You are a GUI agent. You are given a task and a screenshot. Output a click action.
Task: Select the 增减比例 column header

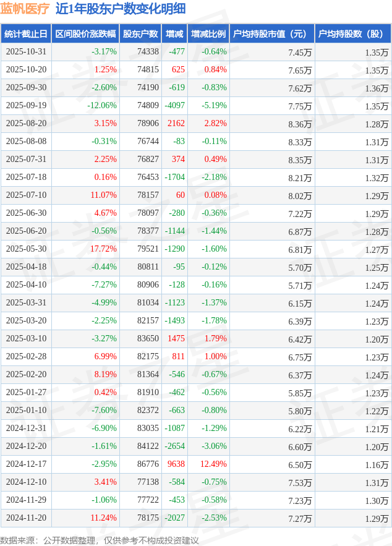pos(208,34)
